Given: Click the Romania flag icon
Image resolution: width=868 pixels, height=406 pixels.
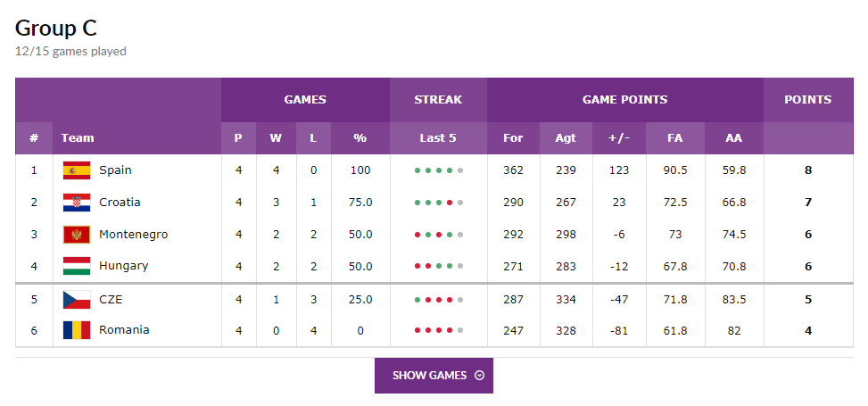Looking at the screenshot, I should pyautogui.click(x=77, y=330).
